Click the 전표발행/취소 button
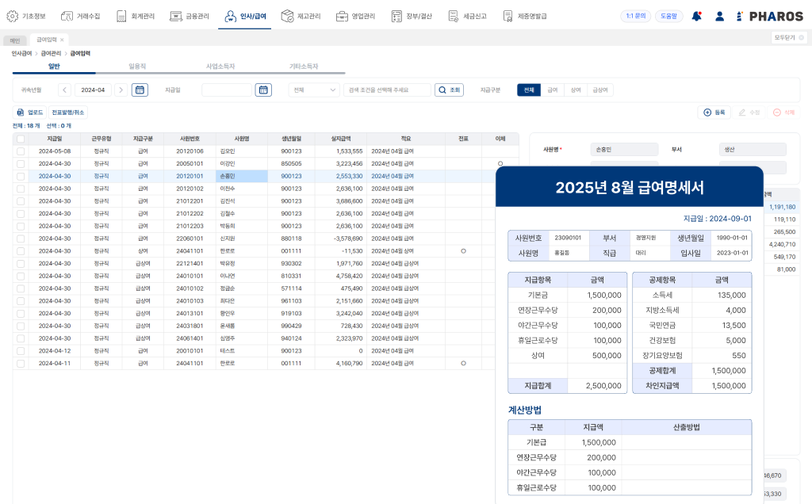 68,113
